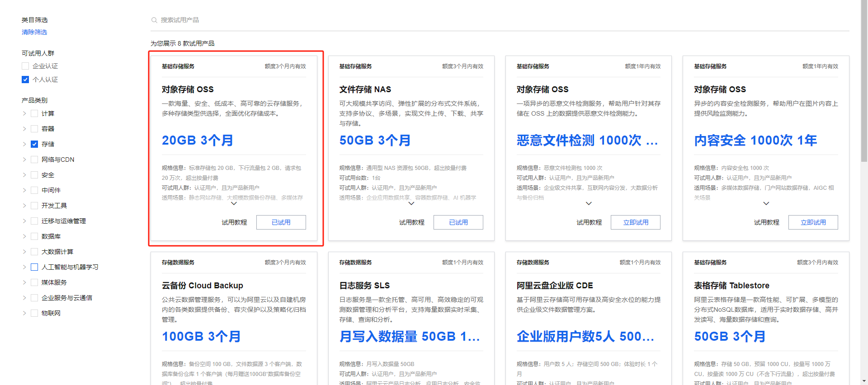Screen dimensions: 868x385
Task: Open 试用教程 for 恶意文件检测 card
Action: click(x=589, y=222)
